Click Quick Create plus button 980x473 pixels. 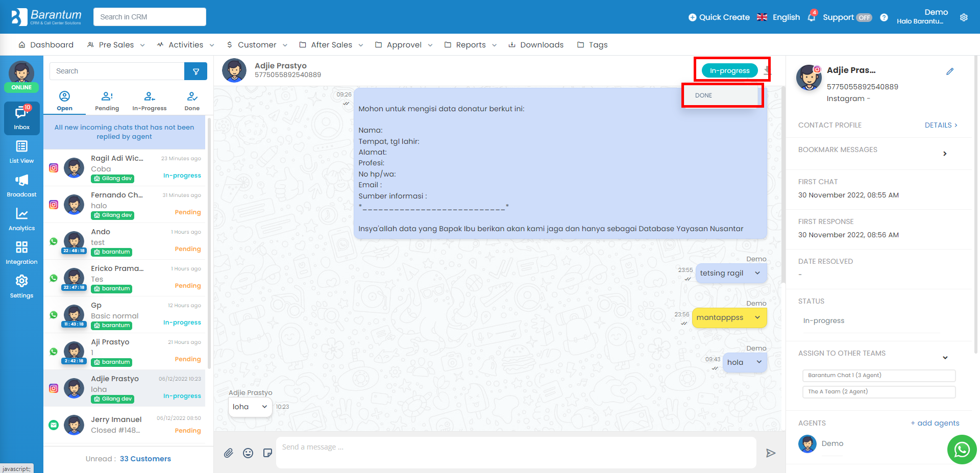pyautogui.click(x=719, y=17)
